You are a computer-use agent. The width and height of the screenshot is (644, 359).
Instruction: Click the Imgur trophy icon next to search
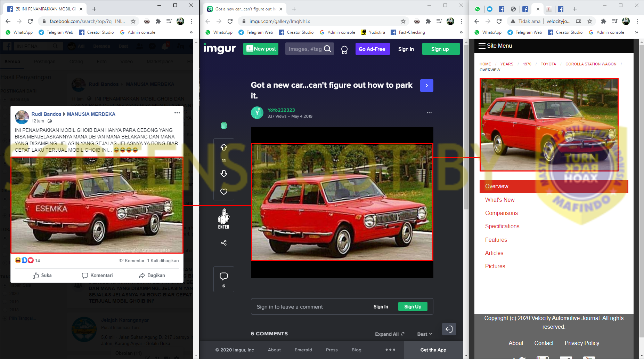point(344,50)
